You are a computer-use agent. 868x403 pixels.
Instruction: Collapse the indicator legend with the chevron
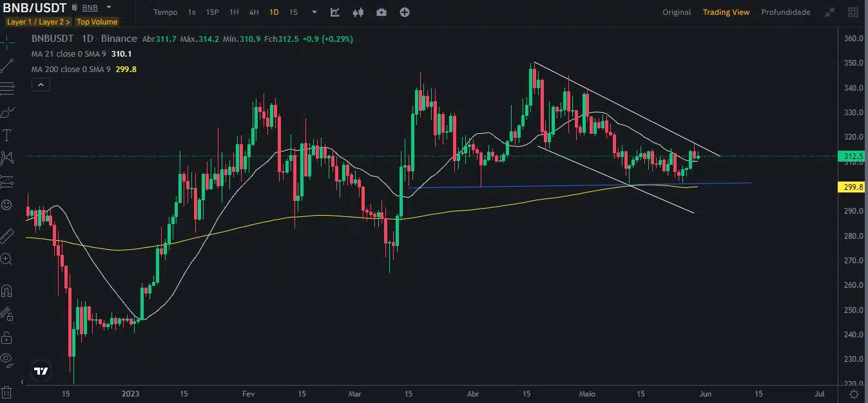pos(40,84)
